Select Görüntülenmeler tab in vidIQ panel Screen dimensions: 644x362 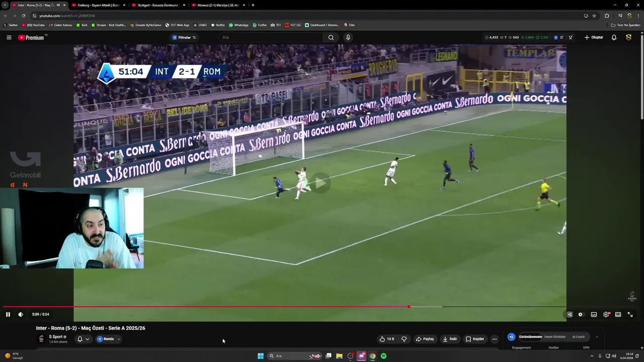click(x=530, y=337)
